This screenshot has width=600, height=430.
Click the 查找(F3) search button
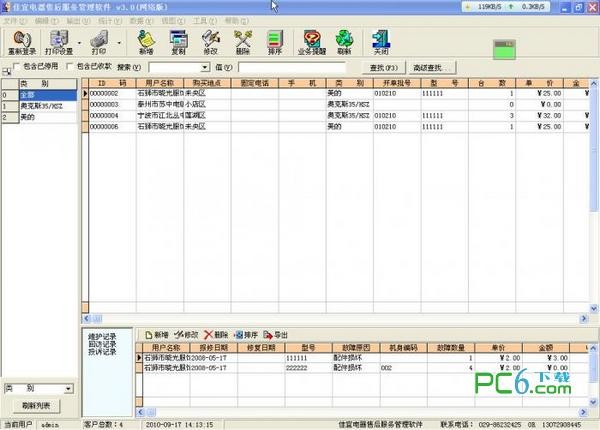[x=384, y=68]
